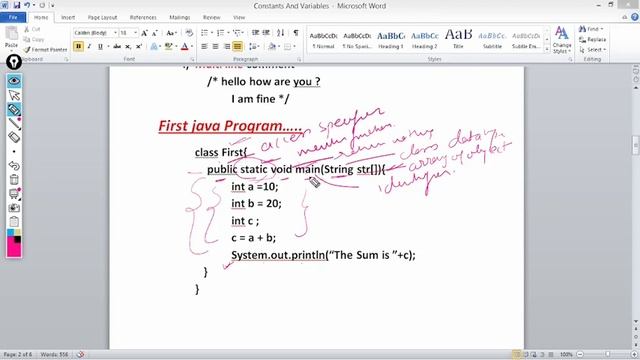This screenshot has height=360, width=640.
Task: Open the font name dropdown
Action: [x=115, y=33]
